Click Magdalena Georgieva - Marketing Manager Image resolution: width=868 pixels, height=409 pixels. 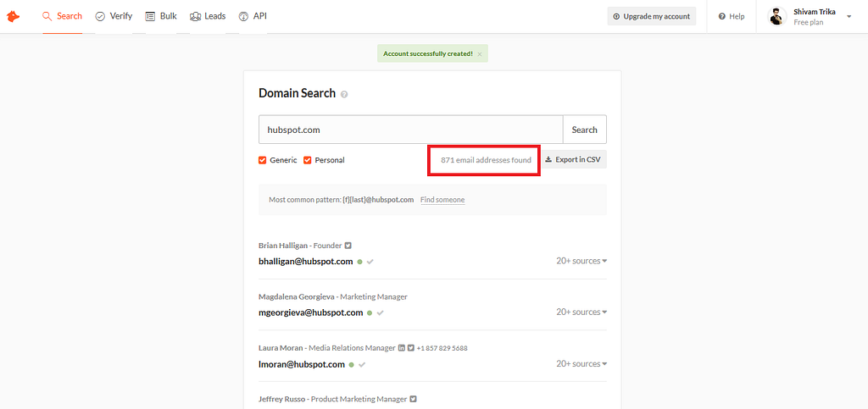pos(332,297)
